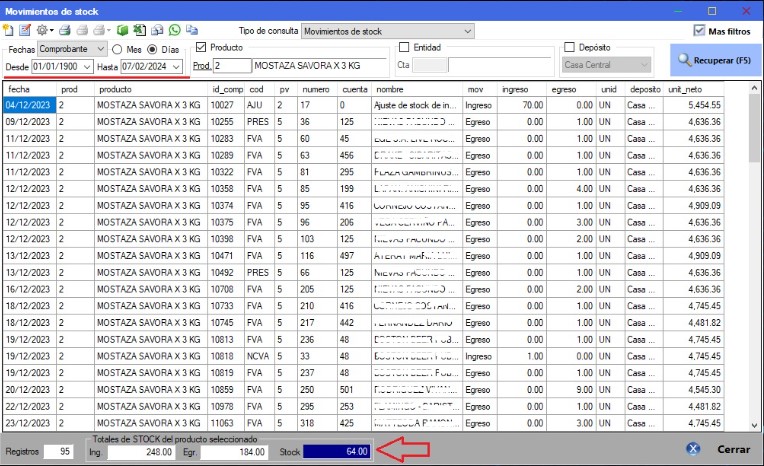Image resolution: width=764 pixels, height=466 pixels.
Task: Enable the Entidad filter checkbox
Action: (x=404, y=47)
